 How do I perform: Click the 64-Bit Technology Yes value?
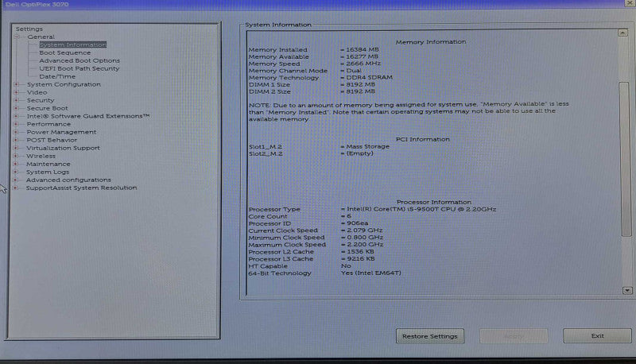[371, 273]
